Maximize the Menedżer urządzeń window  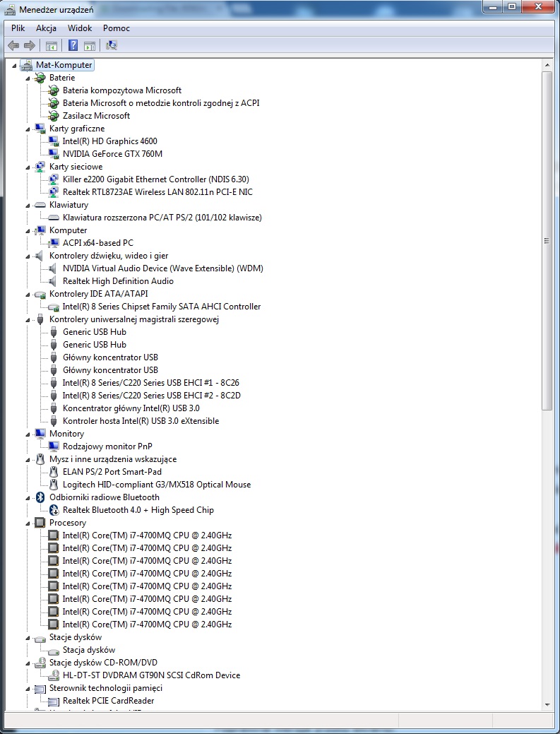[x=512, y=6]
